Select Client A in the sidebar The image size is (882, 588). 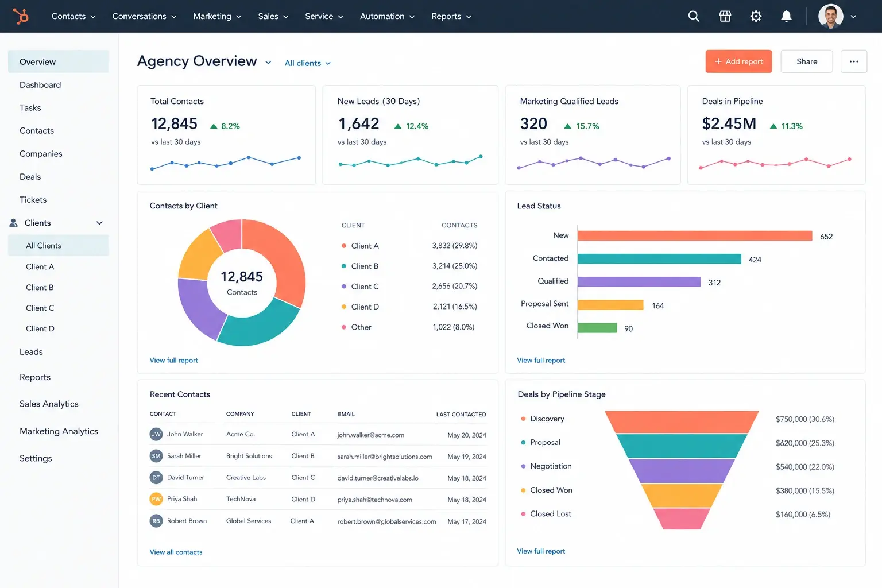tap(40, 267)
